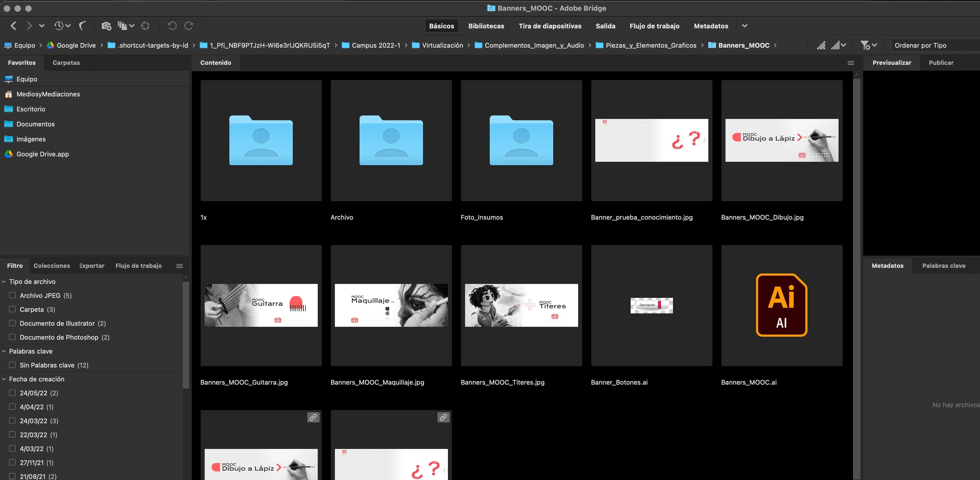
Task: Rotate 90° counterclockwise icon
Action: pyautogui.click(x=172, y=26)
